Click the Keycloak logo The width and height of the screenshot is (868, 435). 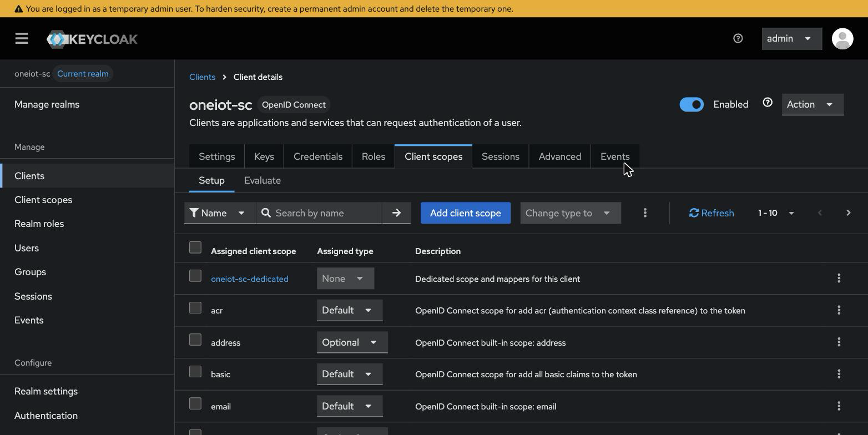[x=92, y=39]
